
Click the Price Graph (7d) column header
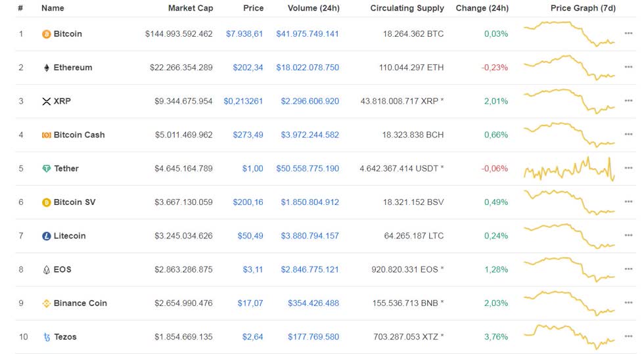click(583, 9)
